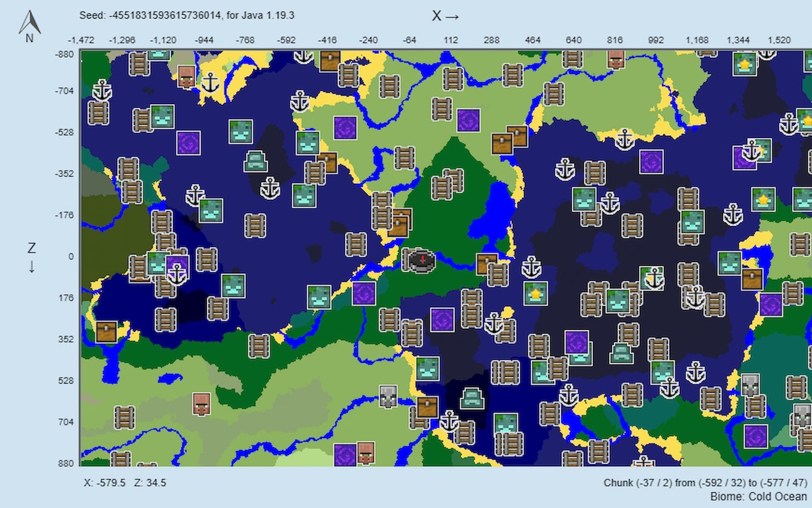Click ocean ruin icon near X -785, Z -545
Image resolution: width=812 pixels, height=508 pixels.
pos(241,132)
